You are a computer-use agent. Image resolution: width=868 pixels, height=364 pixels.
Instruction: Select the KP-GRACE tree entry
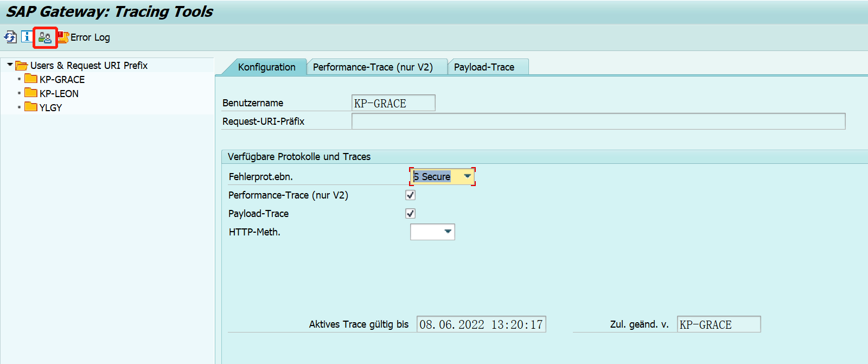pyautogui.click(x=62, y=79)
